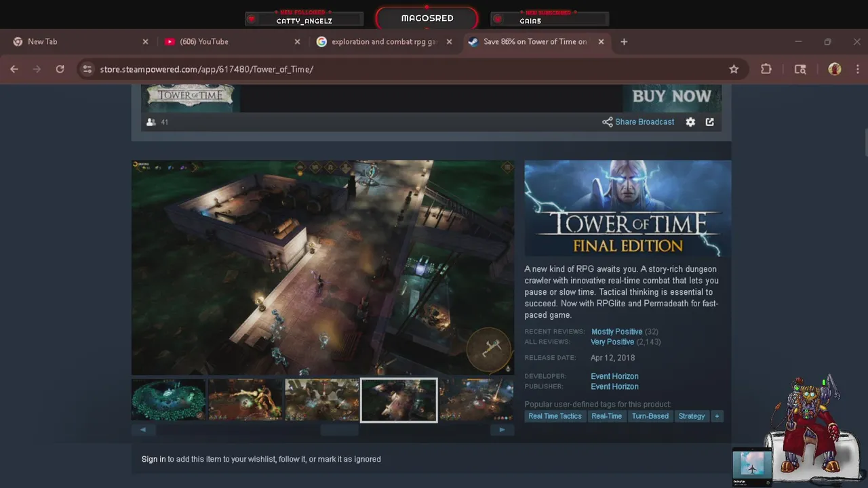Bookmark this page with the star icon
This screenshot has height=488, width=868.
[x=734, y=69]
